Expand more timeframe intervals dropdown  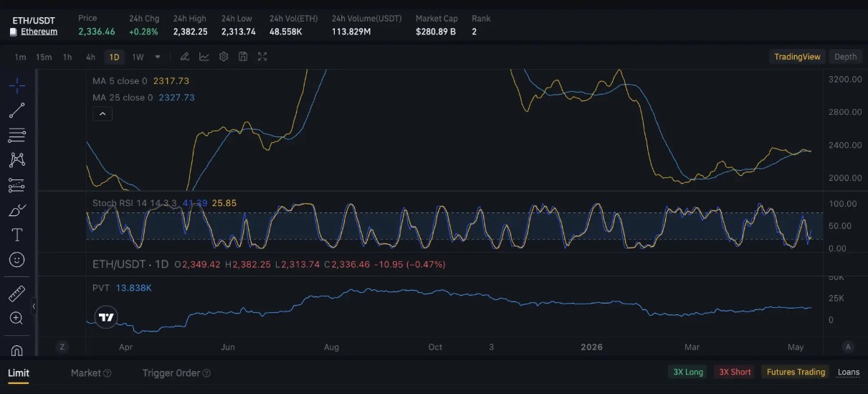click(158, 57)
